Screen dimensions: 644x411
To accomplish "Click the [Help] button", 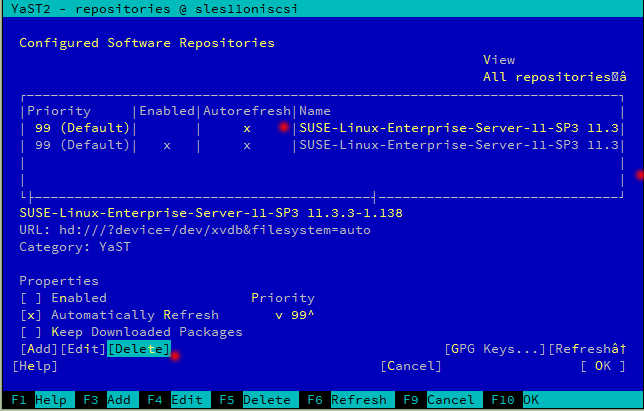I will (35, 366).
